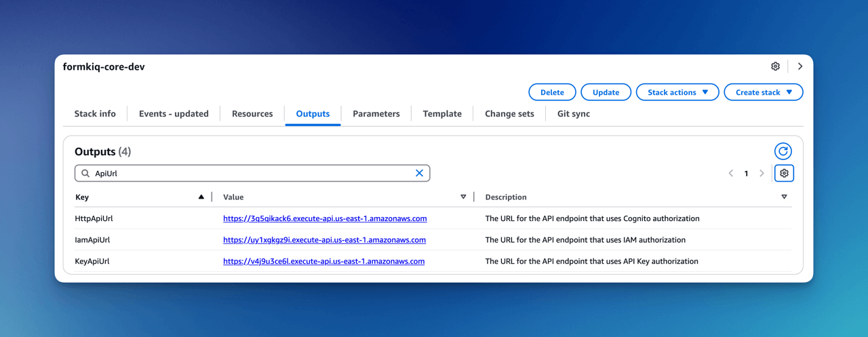This screenshot has height=337, width=868.
Task: Open the Stack actions dropdown
Action: point(677,92)
